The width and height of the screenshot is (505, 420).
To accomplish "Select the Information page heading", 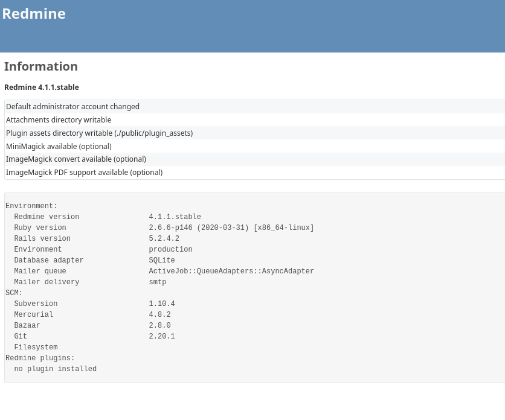I will point(41,66).
